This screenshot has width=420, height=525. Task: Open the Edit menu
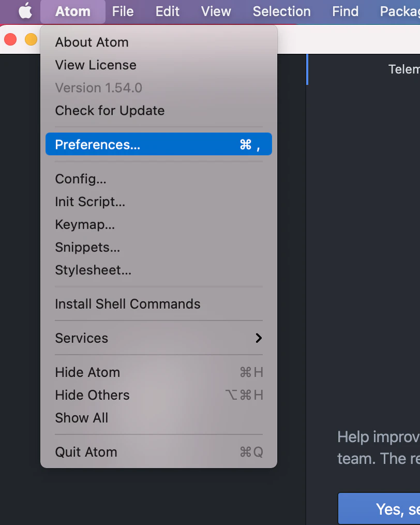[168, 11]
